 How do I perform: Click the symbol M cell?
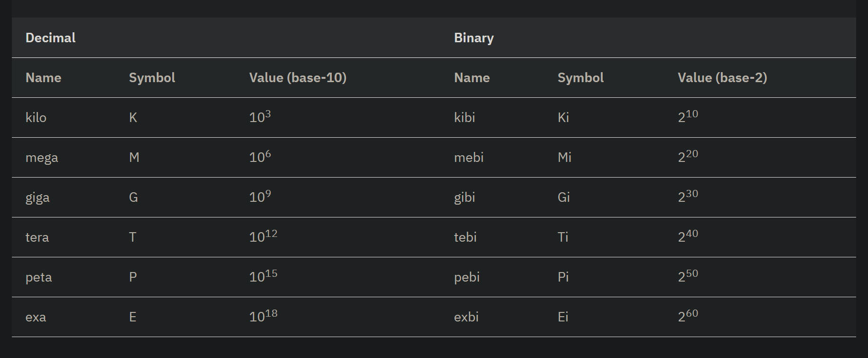click(134, 158)
